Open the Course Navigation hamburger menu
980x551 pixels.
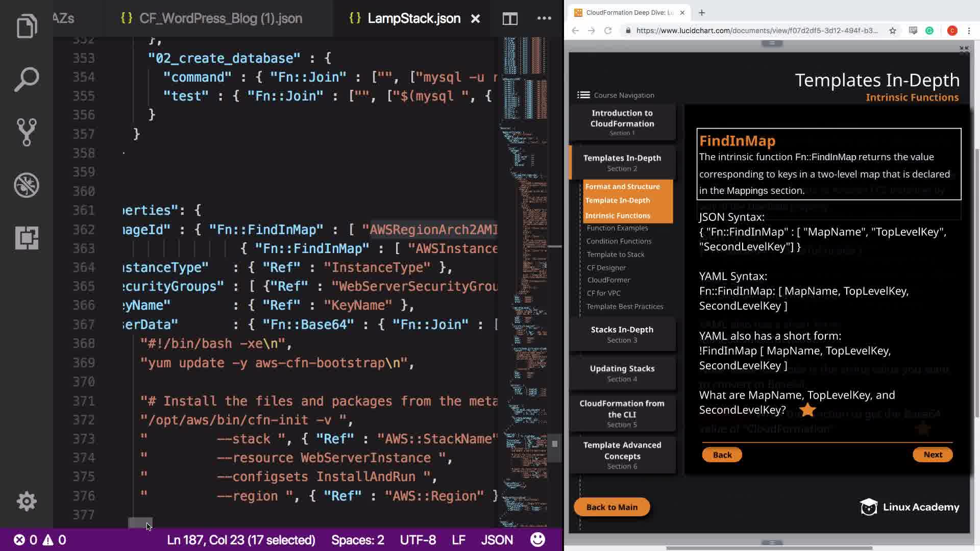(583, 95)
